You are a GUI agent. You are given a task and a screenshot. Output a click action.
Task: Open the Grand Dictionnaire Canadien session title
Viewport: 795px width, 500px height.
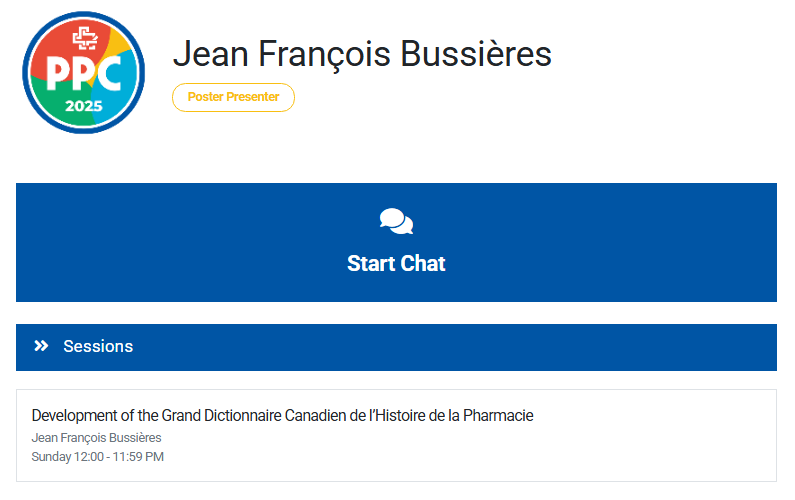[x=282, y=415]
